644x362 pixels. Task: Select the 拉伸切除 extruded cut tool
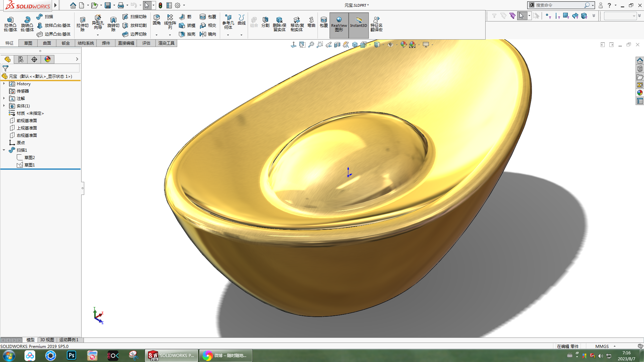point(83,24)
